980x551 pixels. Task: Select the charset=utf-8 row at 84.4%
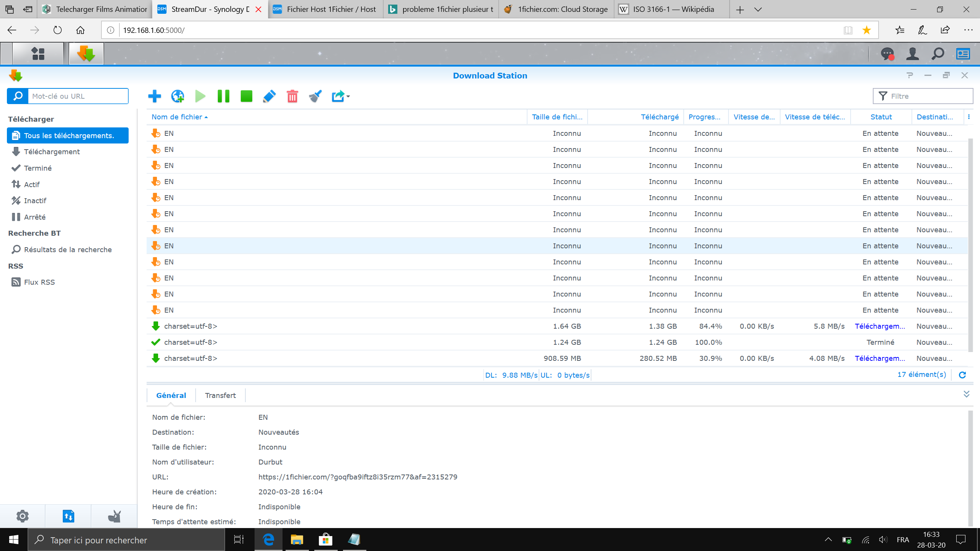[345, 326]
